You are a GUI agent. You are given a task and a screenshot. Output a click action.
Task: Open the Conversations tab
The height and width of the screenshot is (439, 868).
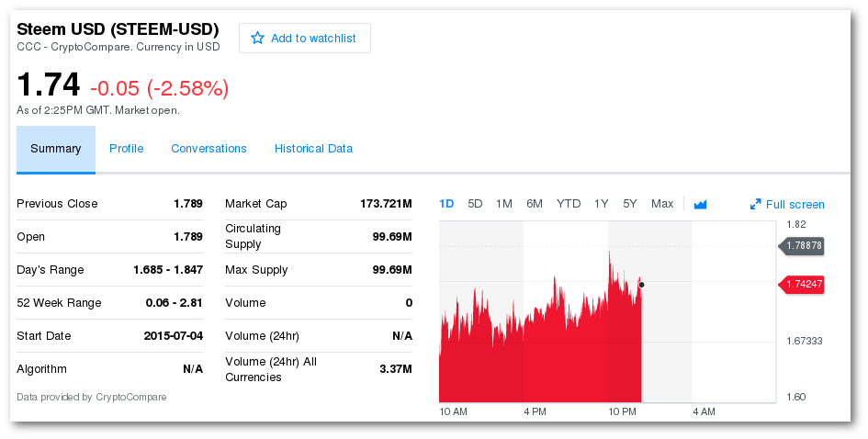tap(209, 149)
